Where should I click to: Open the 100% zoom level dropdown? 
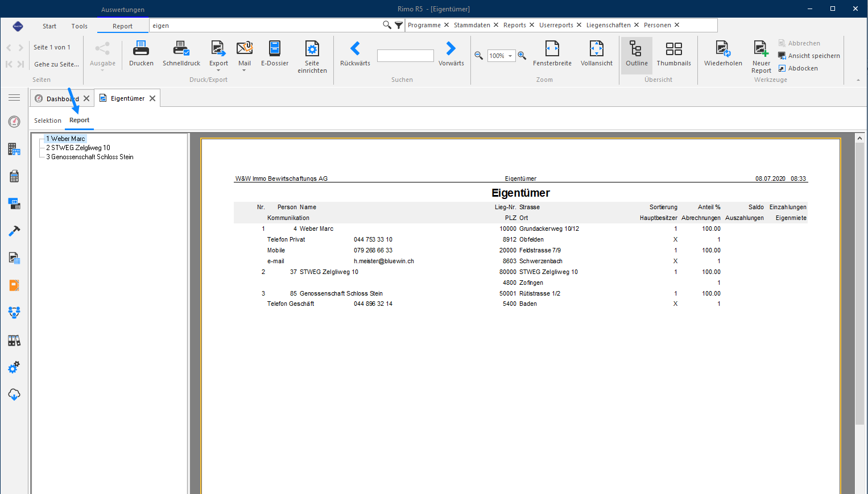510,56
